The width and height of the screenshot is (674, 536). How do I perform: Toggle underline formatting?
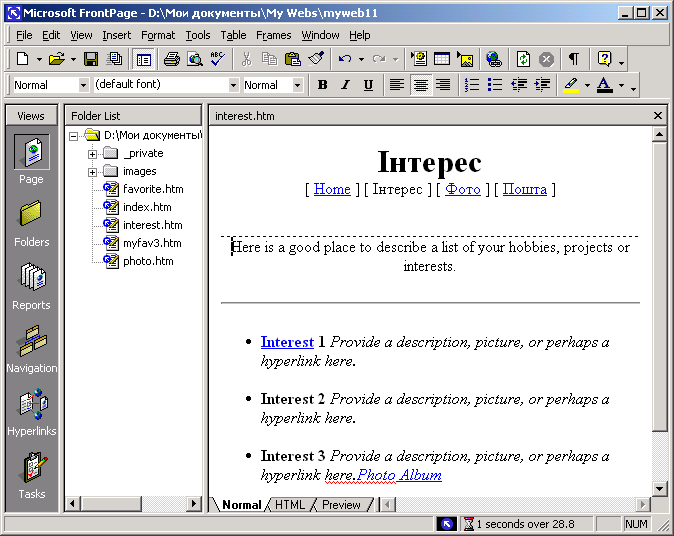coord(368,85)
